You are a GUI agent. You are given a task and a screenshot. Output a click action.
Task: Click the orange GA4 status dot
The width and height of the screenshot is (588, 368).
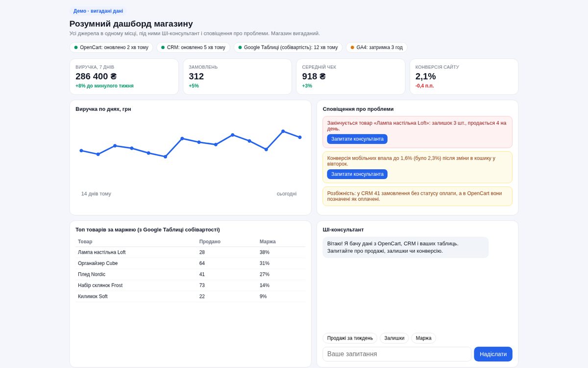click(352, 48)
